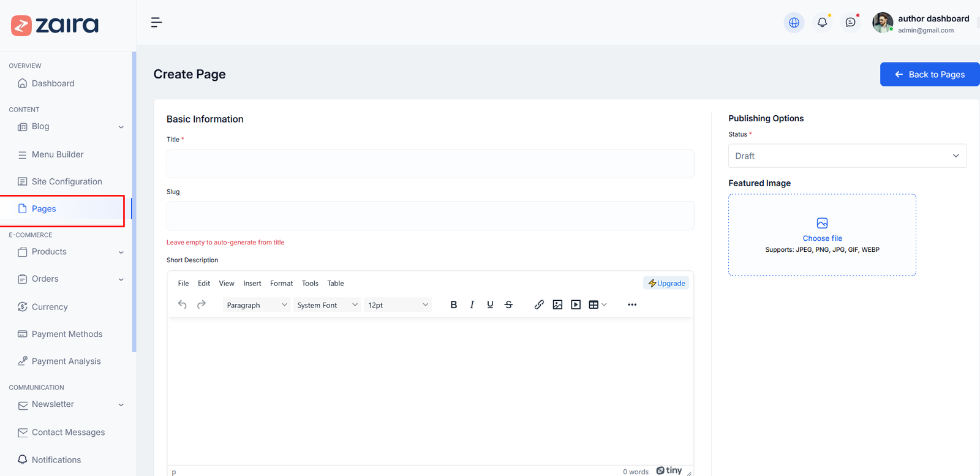Viewport: 980px width, 476px height.
Task: Click the insert media icon in editor
Action: [x=576, y=305]
